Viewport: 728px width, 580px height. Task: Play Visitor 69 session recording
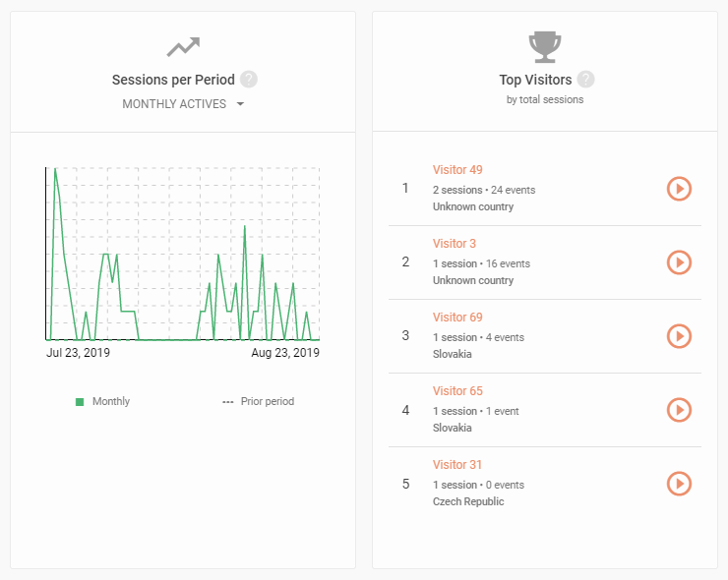click(x=679, y=336)
